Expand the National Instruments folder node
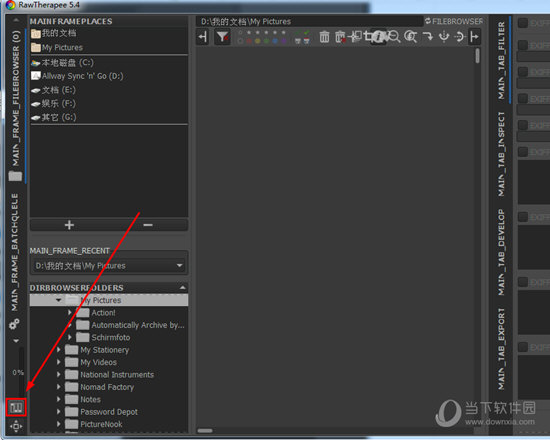 tap(59, 374)
